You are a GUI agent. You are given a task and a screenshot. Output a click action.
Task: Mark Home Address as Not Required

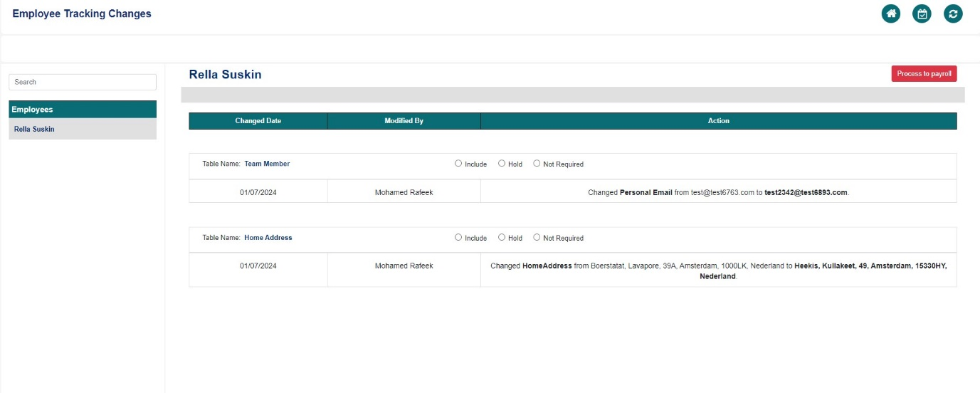537,238
